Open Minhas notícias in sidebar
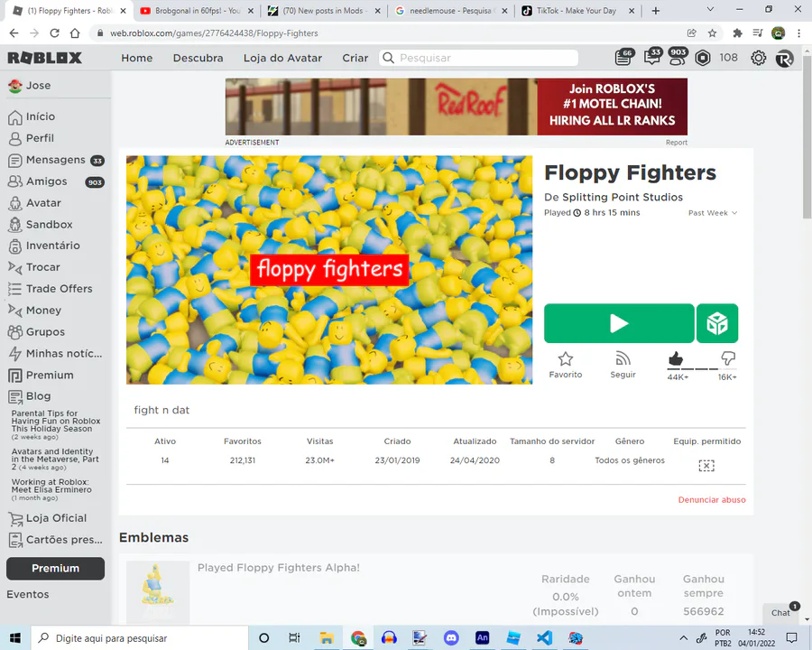The height and width of the screenshot is (650, 812). click(55, 354)
